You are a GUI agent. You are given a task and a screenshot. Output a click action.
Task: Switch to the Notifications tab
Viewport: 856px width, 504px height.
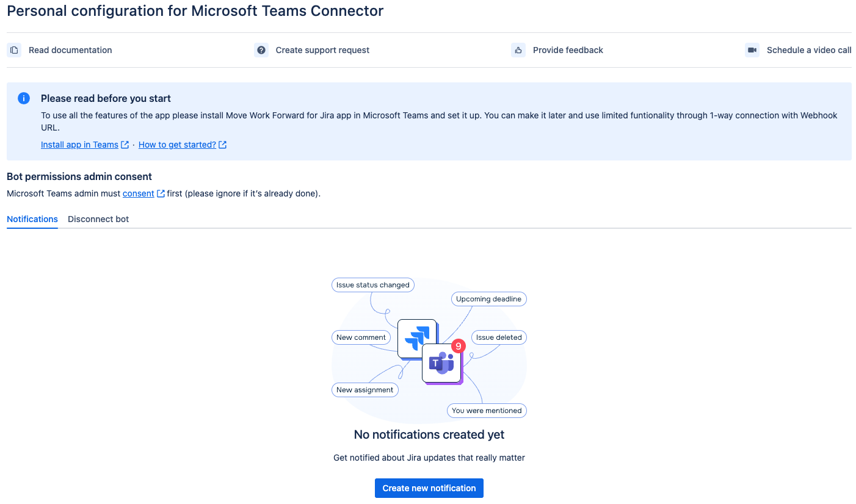tap(32, 219)
